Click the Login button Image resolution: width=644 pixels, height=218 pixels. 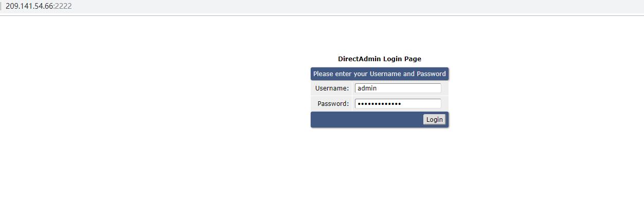pos(434,119)
